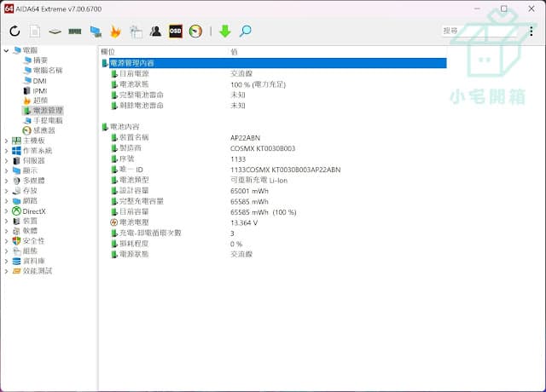Open the memory benchmark RAM icon

pos(75,32)
